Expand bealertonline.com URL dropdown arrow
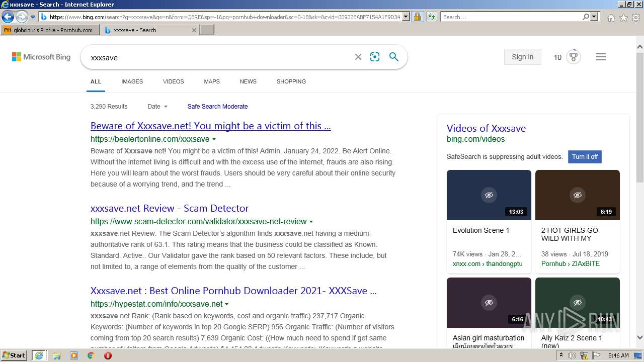The height and width of the screenshot is (362, 644). (214, 139)
